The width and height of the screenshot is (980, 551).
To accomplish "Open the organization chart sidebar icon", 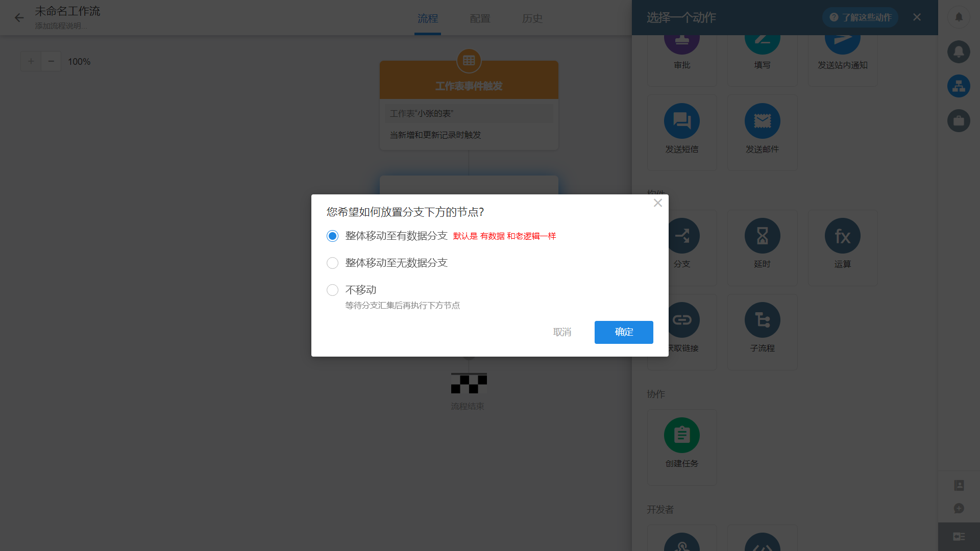I will pos(959,86).
